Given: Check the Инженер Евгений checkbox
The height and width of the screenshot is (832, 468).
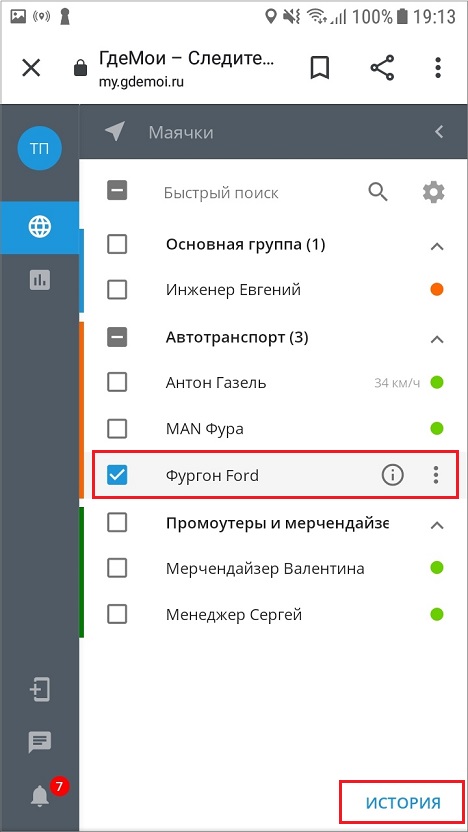Looking at the screenshot, I should click(117, 290).
